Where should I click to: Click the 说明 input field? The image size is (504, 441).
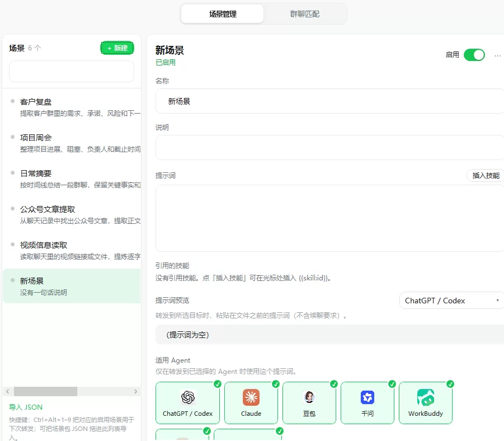pyautogui.click(x=330, y=148)
